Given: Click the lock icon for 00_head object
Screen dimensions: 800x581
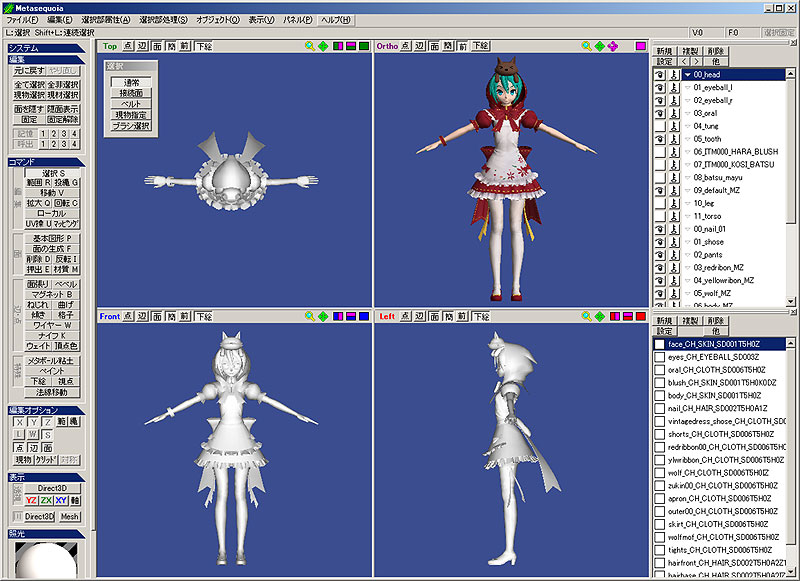Looking at the screenshot, I should click(674, 74).
